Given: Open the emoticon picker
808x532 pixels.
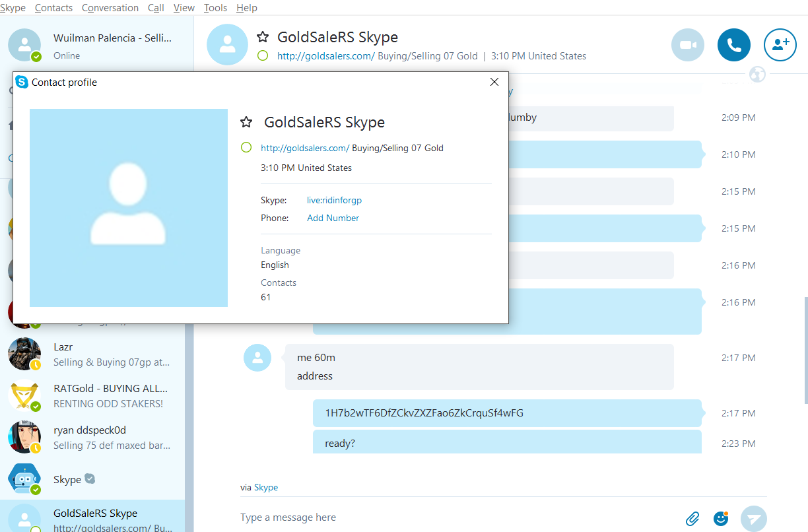Looking at the screenshot, I should pos(721,518).
